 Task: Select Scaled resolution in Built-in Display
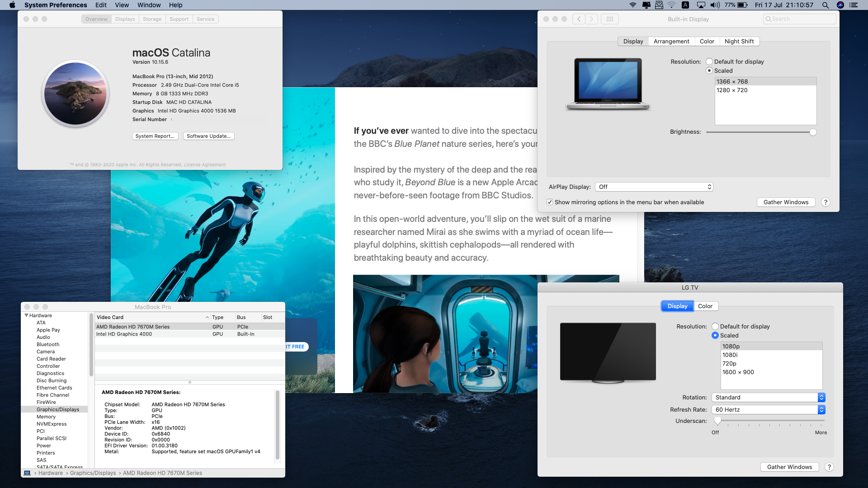click(709, 70)
